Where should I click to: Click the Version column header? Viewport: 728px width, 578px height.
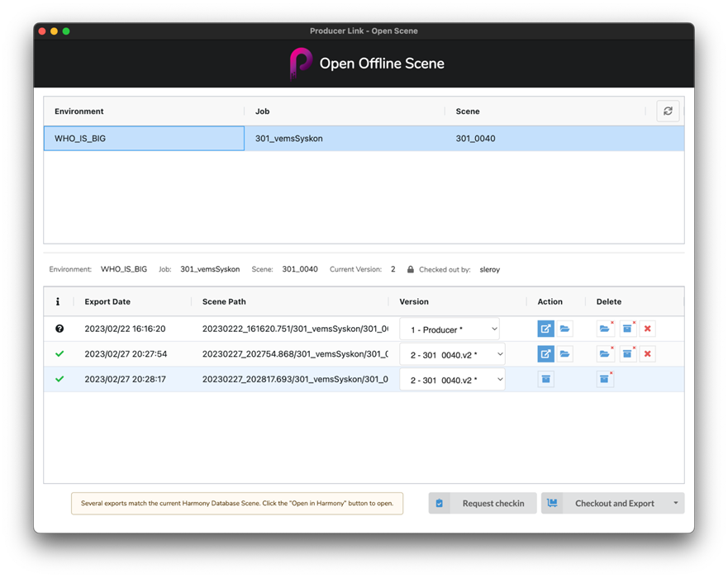pyautogui.click(x=414, y=301)
